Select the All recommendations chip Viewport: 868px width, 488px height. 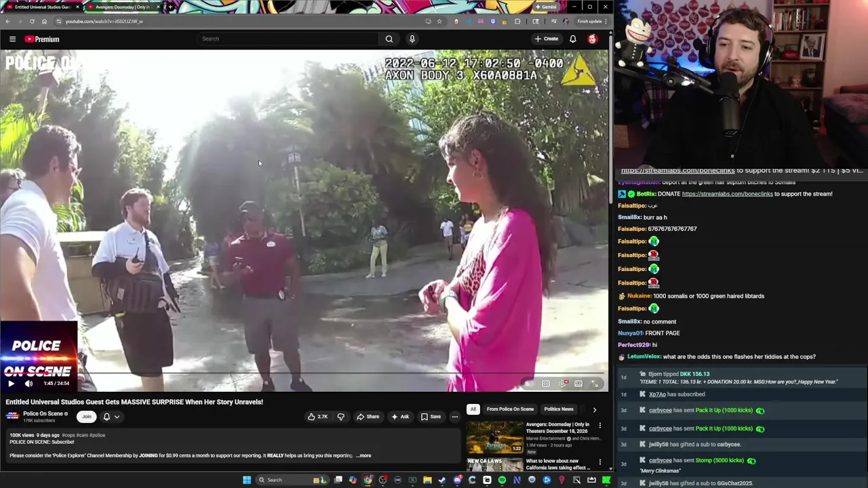pos(473,409)
